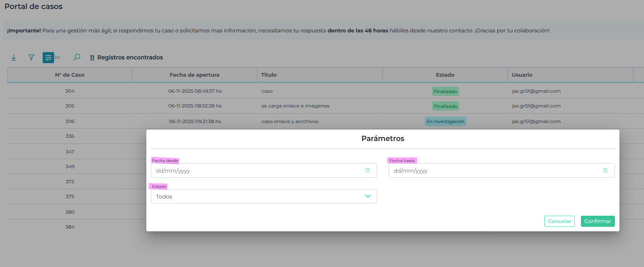
Task: Focus the Fecha desde date field
Action: (254, 171)
